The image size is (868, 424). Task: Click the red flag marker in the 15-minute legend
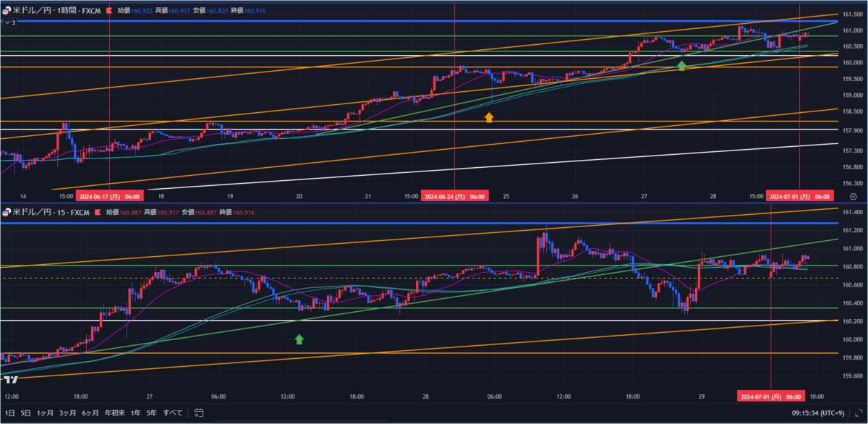pos(98,213)
